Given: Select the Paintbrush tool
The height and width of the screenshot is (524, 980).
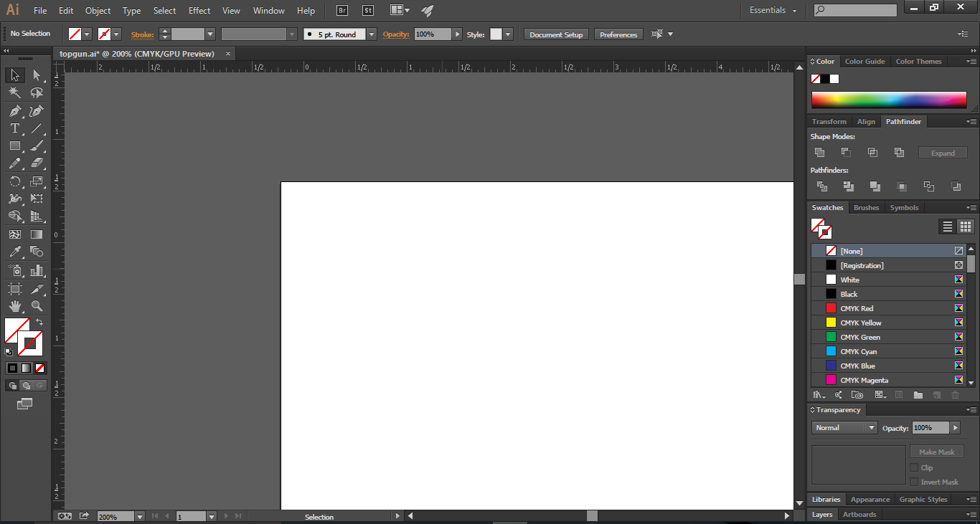Looking at the screenshot, I should tap(36, 146).
